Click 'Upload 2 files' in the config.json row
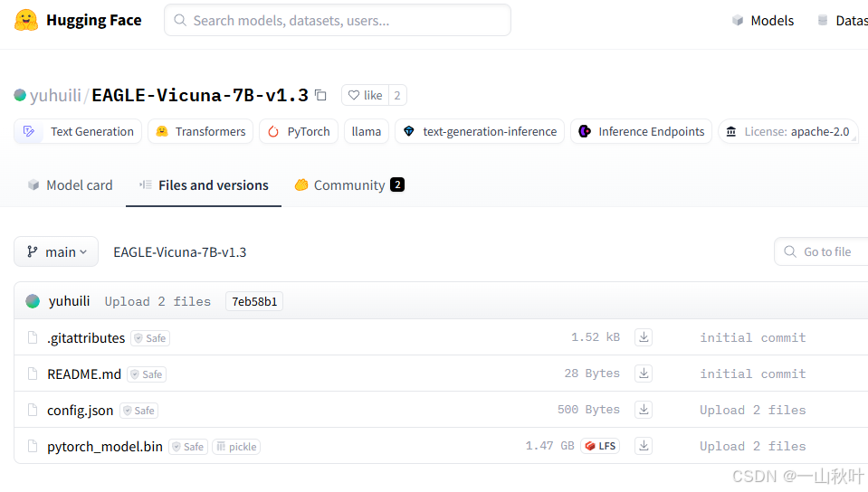The image size is (868, 492). [x=753, y=410]
